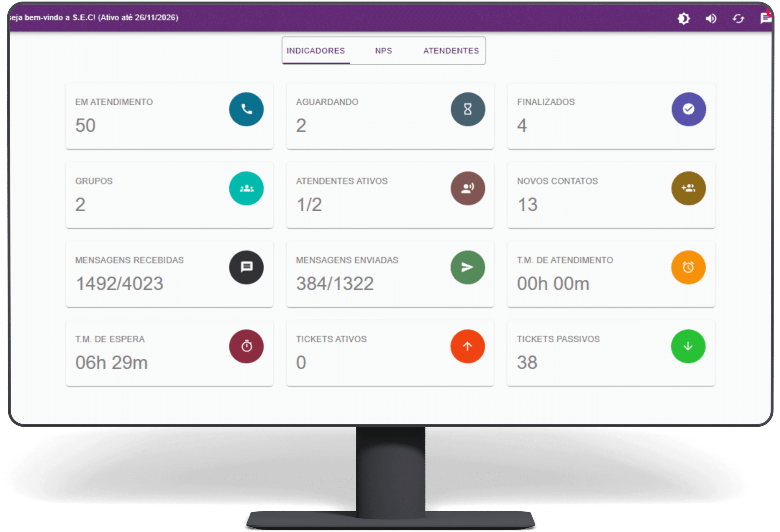Click the phone icon on Em Atendimento card
This screenshot has height=532, width=780.
(246, 109)
